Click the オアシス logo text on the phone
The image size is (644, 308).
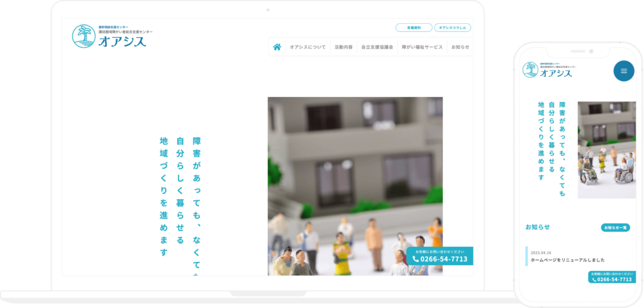pos(556,73)
